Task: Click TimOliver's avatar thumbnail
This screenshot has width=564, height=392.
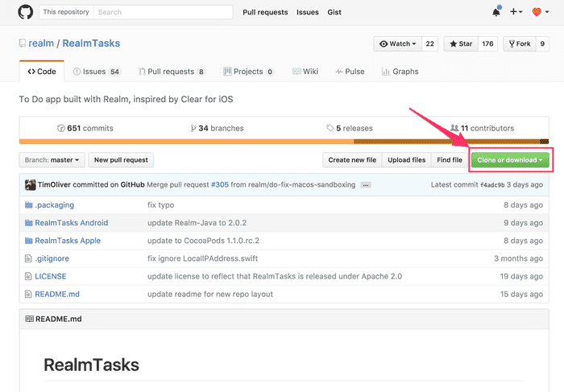Action: [30, 184]
